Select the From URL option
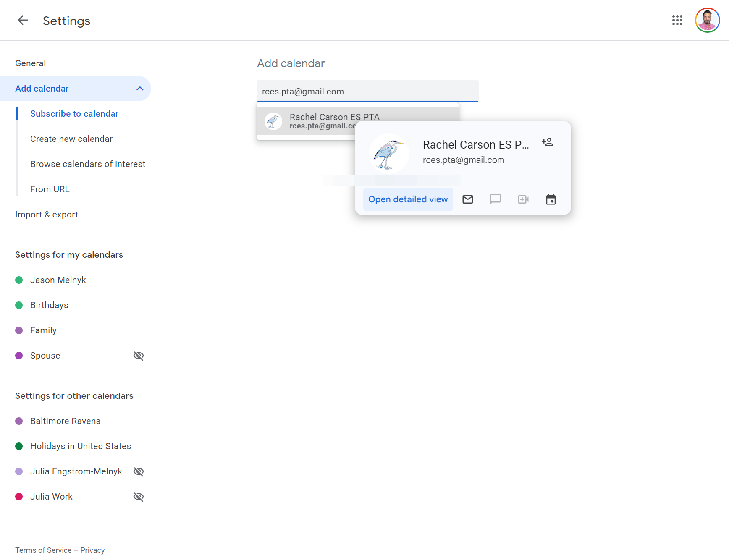 coord(50,189)
